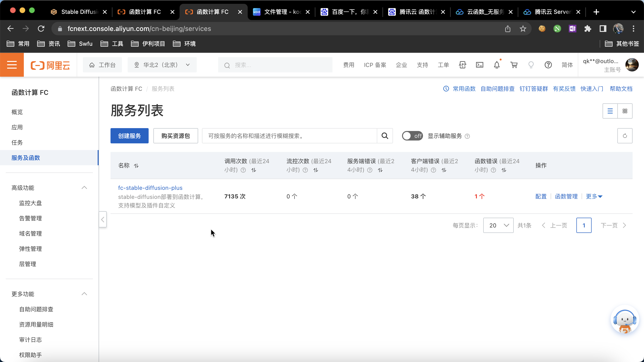Toggle 显示辅助服务 switch on

(412, 136)
